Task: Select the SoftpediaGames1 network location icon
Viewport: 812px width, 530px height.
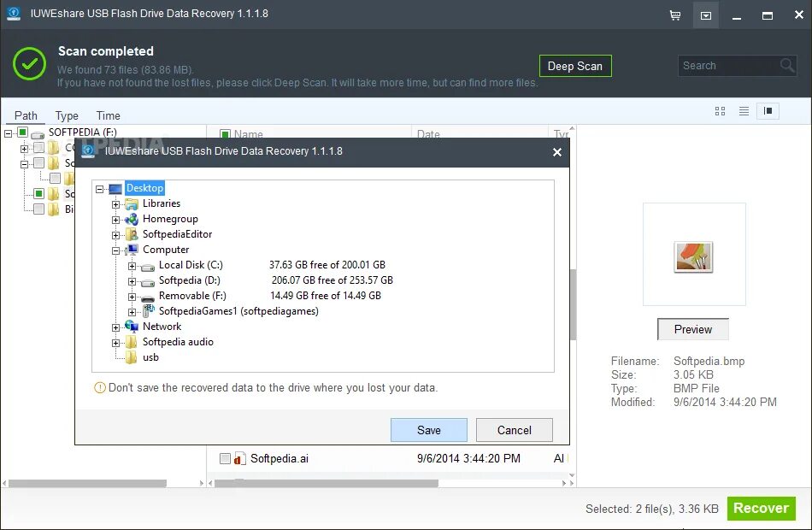Action: coord(148,311)
